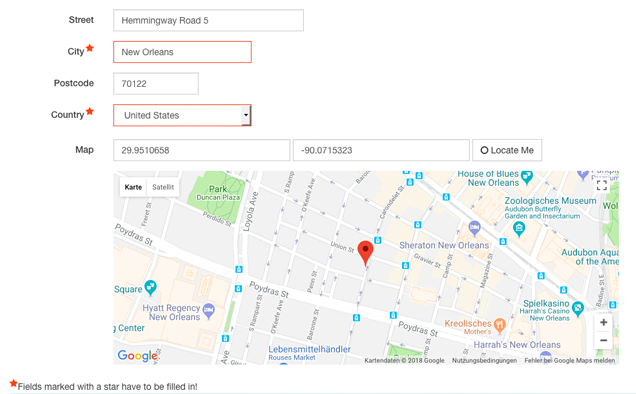Viewport: 636px width, 394px height.
Task: Open the Country dropdown
Action: coord(182,115)
